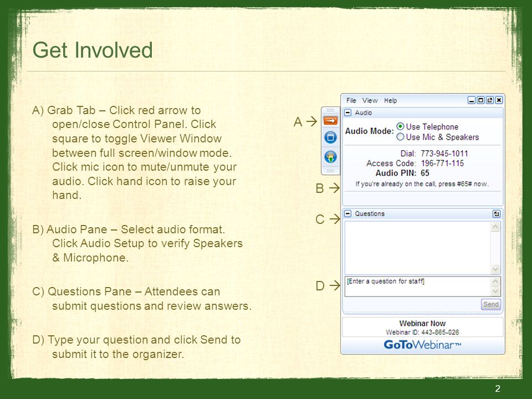Click the Send button
The height and width of the screenshot is (399, 532).
490,304
